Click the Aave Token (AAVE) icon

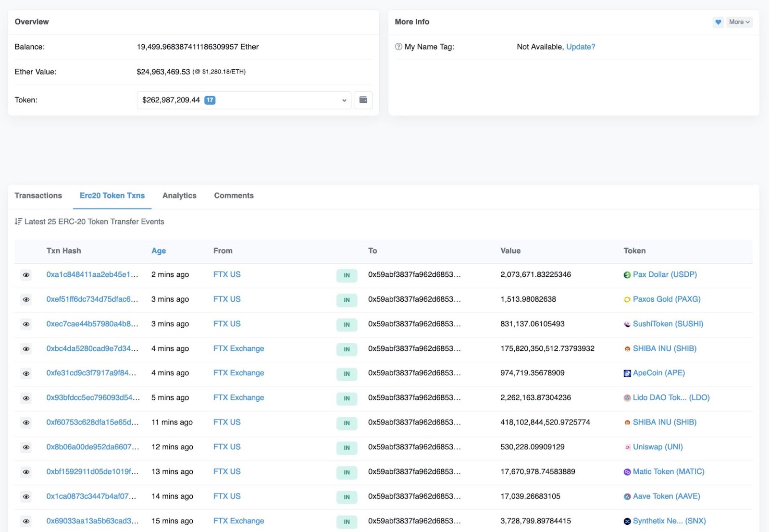pyautogui.click(x=627, y=496)
